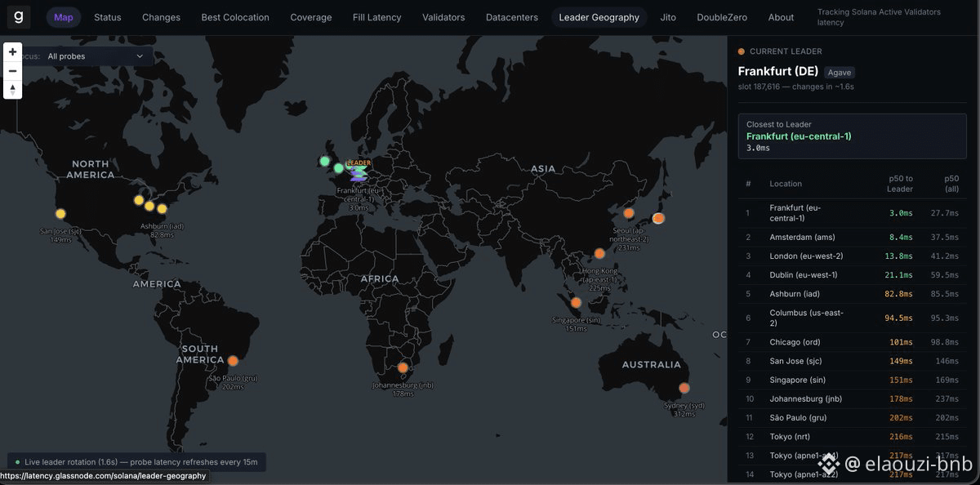This screenshot has height=485, width=980.
Task: Open the Jito tab
Action: point(668,17)
